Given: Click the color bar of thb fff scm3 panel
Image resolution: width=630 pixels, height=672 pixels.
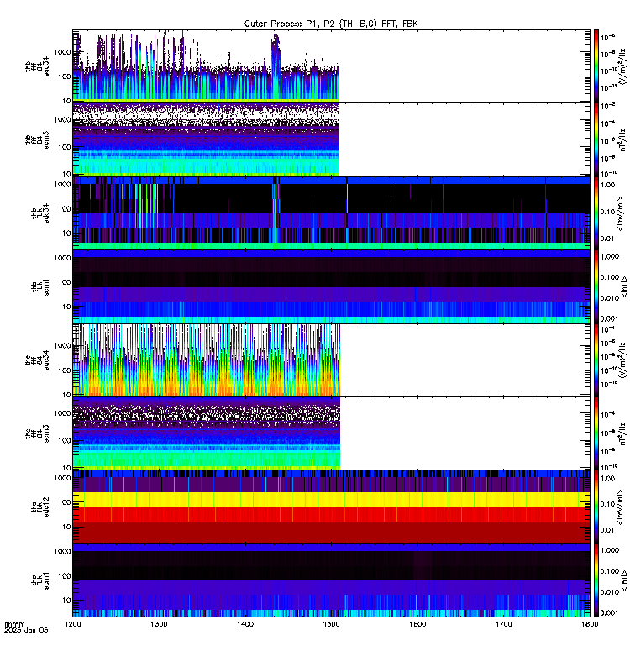Looking at the screenshot, I should (596, 139).
